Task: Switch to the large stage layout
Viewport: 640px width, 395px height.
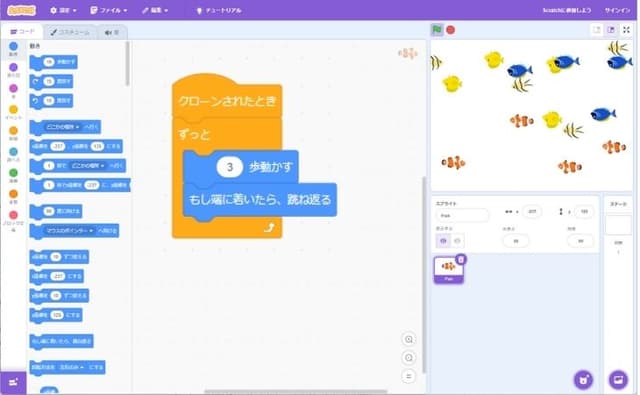Action: pyautogui.click(x=611, y=30)
